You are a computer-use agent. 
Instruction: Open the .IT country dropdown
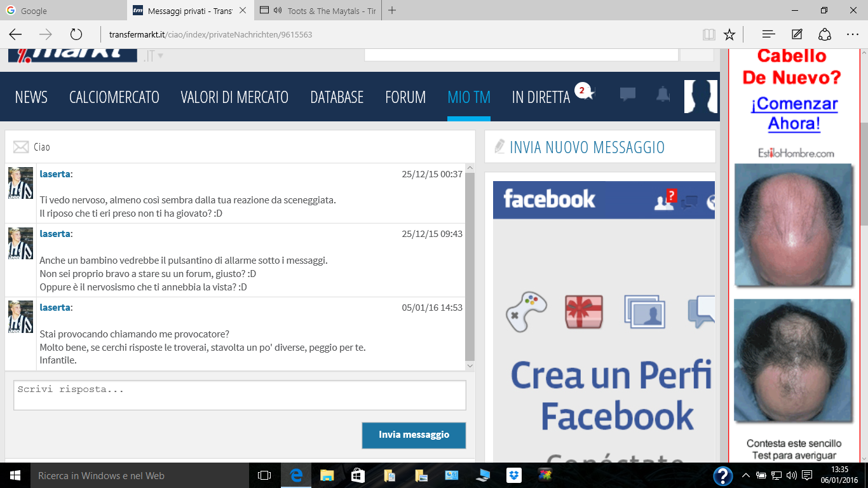pyautogui.click(x=153, y=56)
